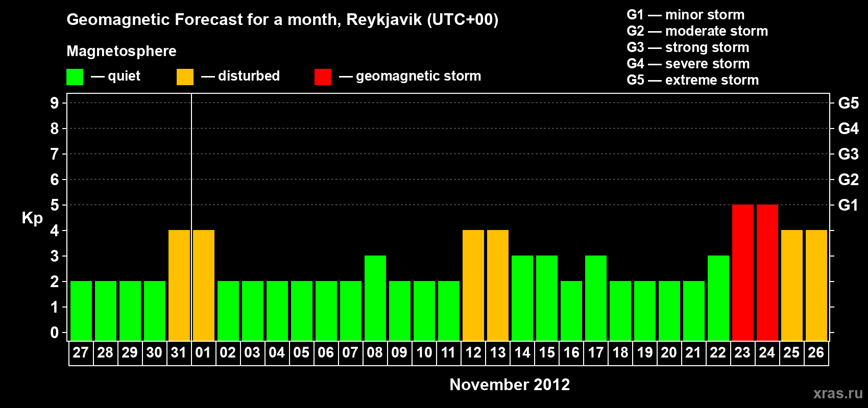Click the Magnetosphere heading
This screenshot has width=868, height=408.
click(x=122, y=52)
